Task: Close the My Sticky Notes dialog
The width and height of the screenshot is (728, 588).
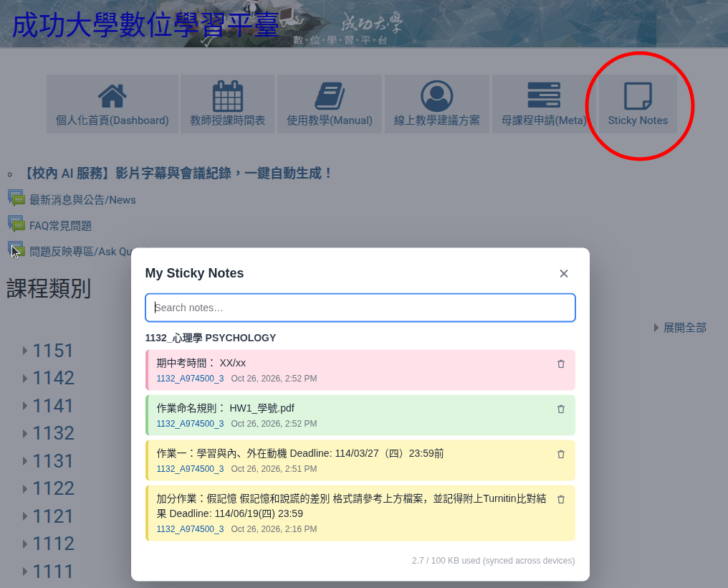Action: coord(564,274)
